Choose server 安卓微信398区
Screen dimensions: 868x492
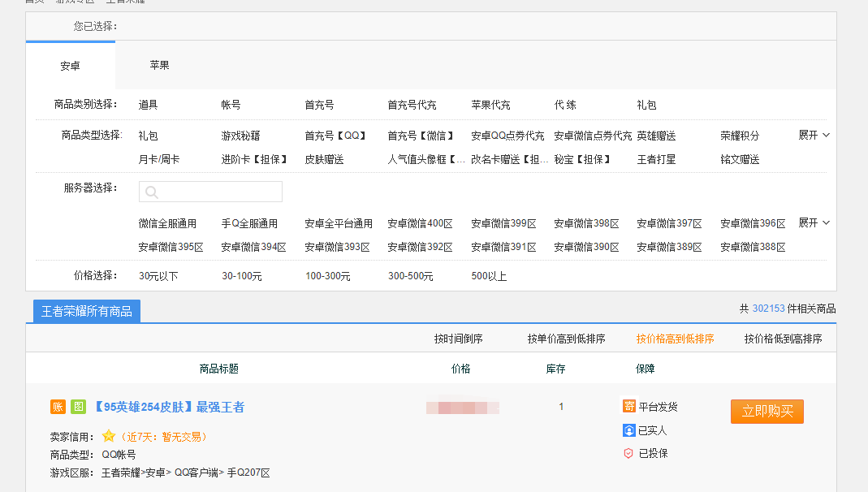pos(587,223)
